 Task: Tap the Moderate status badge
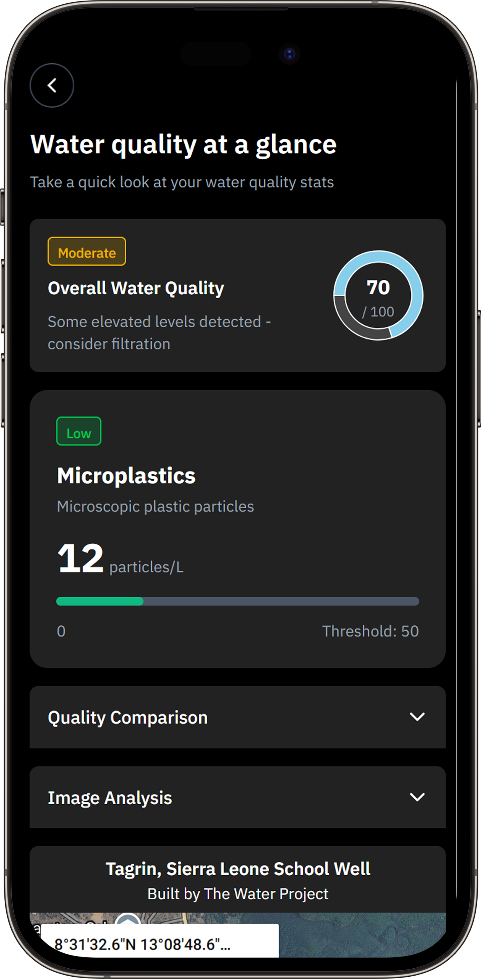point(87,251)
